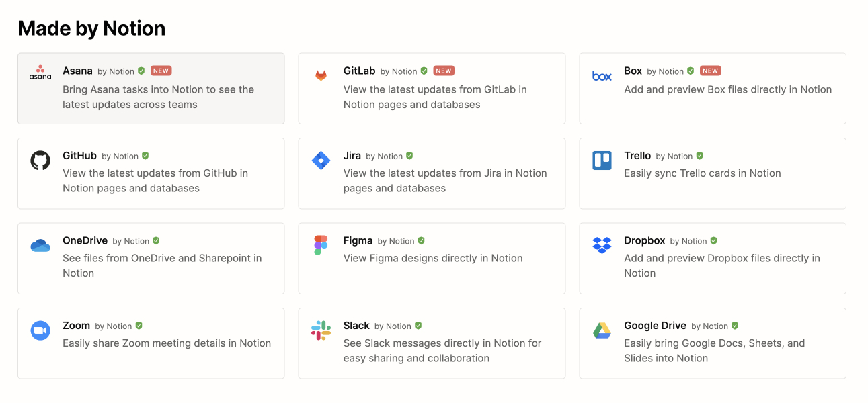This screenshot has width=868, height=403.
Task: Click verified checkmark badge next to Jira
Action: 409,156
